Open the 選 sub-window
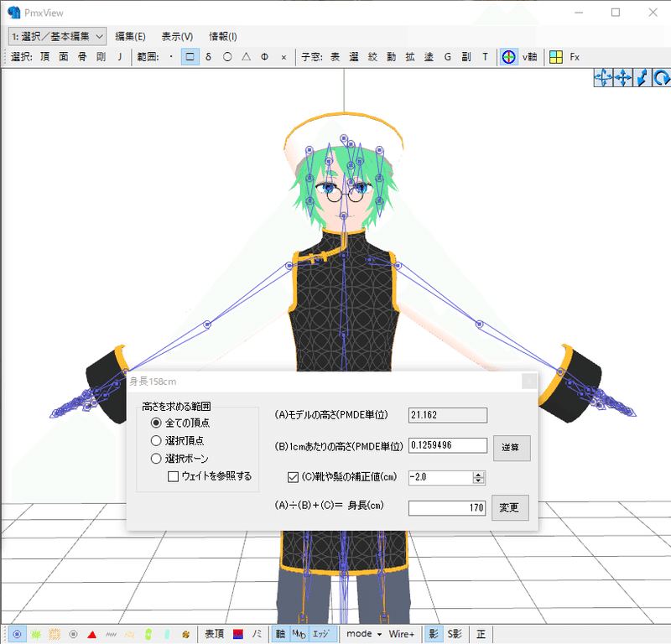Image resolution: width=671 pixels, height=644 pixels. coord(354,57)
